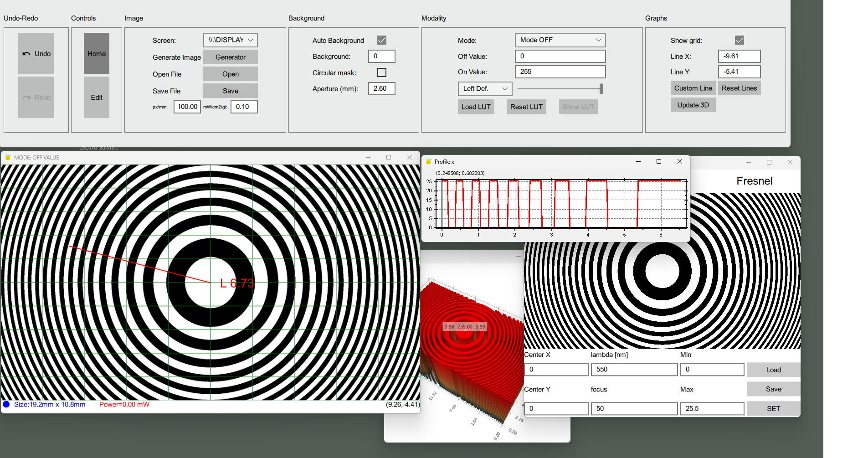This screenshot has height=458, width=868.
Task: Maximize the Profile x window
Action: 659,161
